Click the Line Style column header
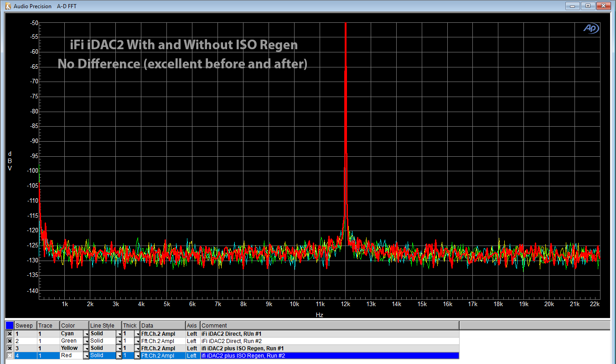Image resolution: width=616 pixels, height=364 pixels. pyautogui.click(x=105, y=326)
